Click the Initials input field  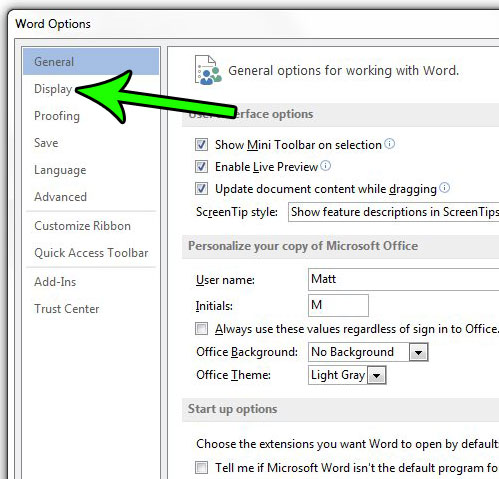[x=338, y=305]
